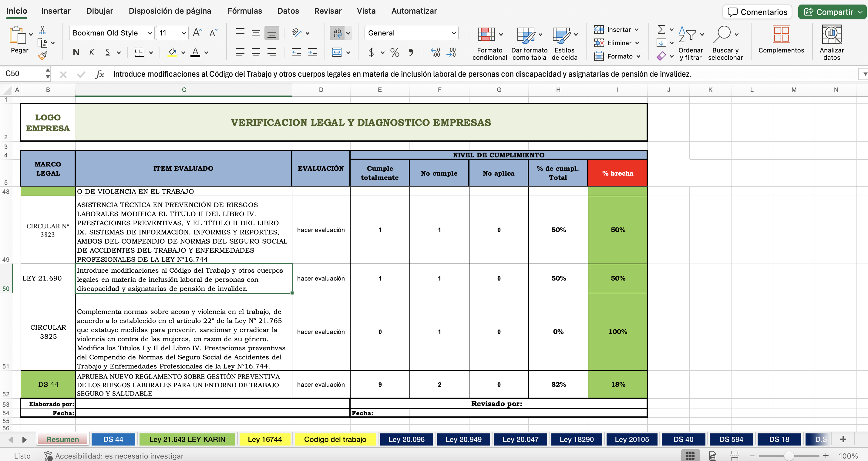The width and height of the screenshot is (868, 461).
Task: Increase decimal places for the cell
Action: click(436, 52)
